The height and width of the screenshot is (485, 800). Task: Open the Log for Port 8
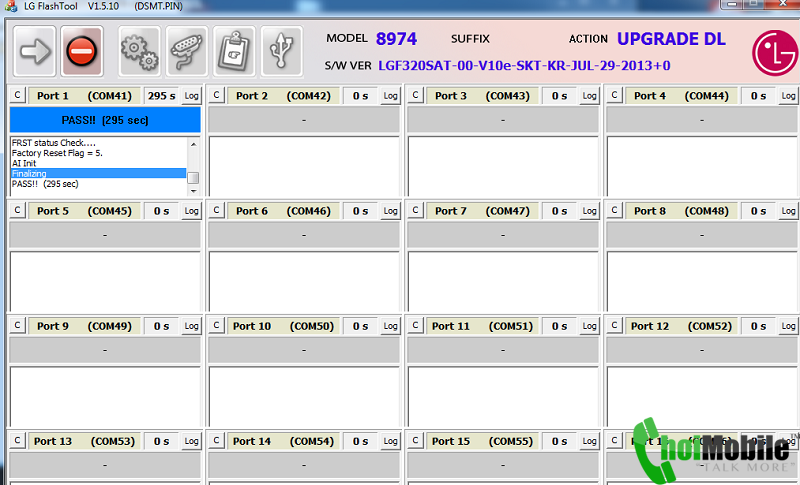tap(788, 211)
